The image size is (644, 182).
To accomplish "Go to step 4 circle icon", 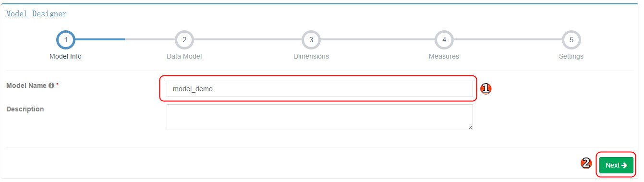I will 444,40.
